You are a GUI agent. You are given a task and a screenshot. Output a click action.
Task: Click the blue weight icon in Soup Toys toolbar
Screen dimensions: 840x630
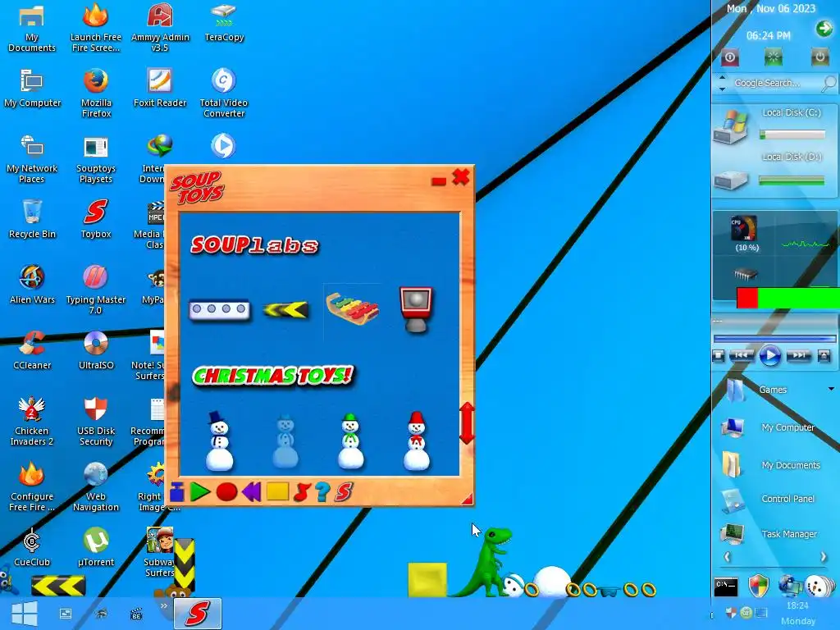point(177,492)
